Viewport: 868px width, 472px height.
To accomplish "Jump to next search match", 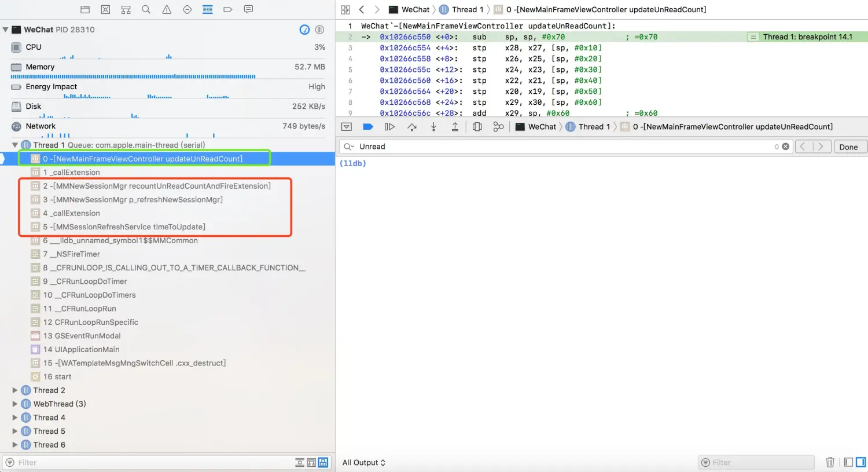I will pyautogui.click(x=820, y=147).
